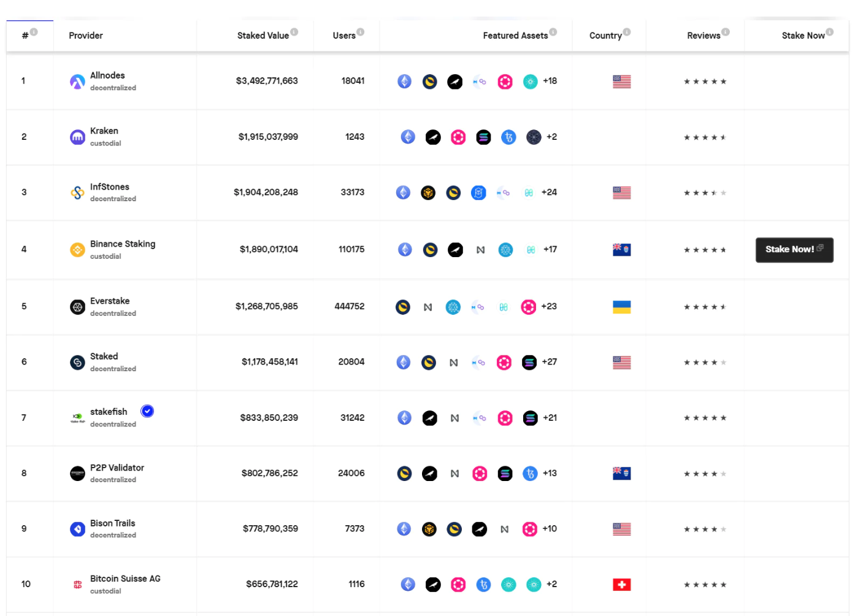Click the Staked provider logo

coord(77,363)
